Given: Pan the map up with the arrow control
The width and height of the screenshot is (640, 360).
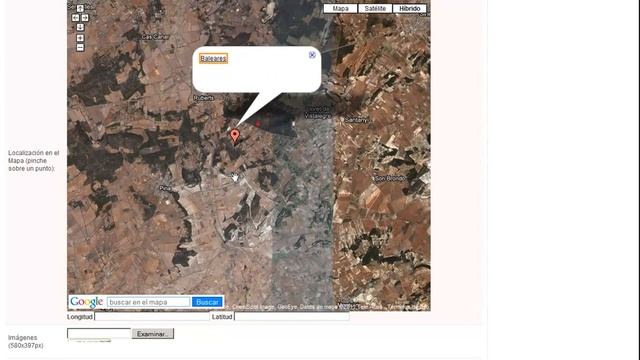Looking at the screenshot, I should pos(80,8).
